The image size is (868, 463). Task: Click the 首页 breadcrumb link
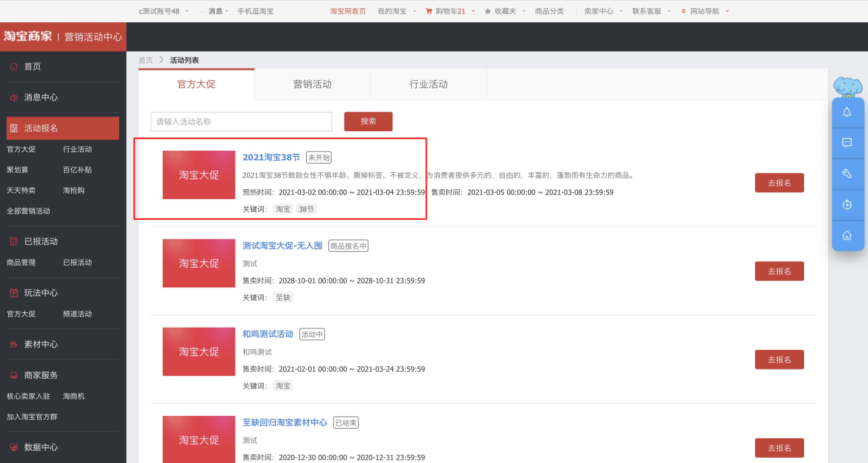coord(145,60)
